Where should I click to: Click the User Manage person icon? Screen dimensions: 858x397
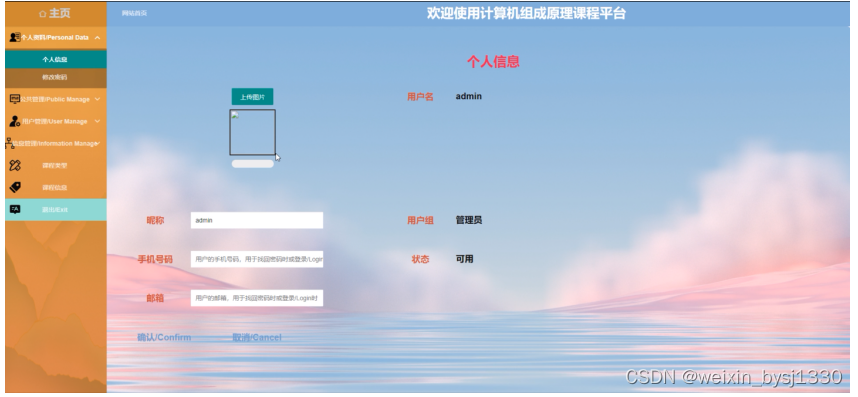[x=15, y=121]
